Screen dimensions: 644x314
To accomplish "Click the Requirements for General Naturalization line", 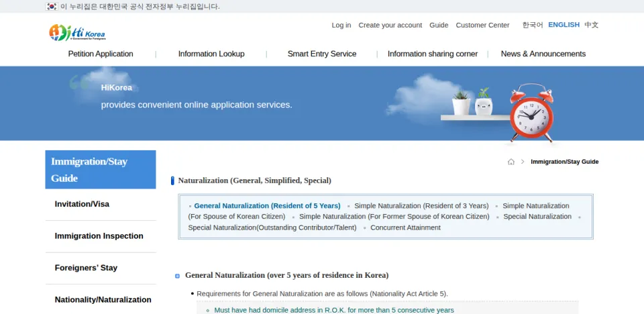I will pyautogui.click(x=322, y=294).
